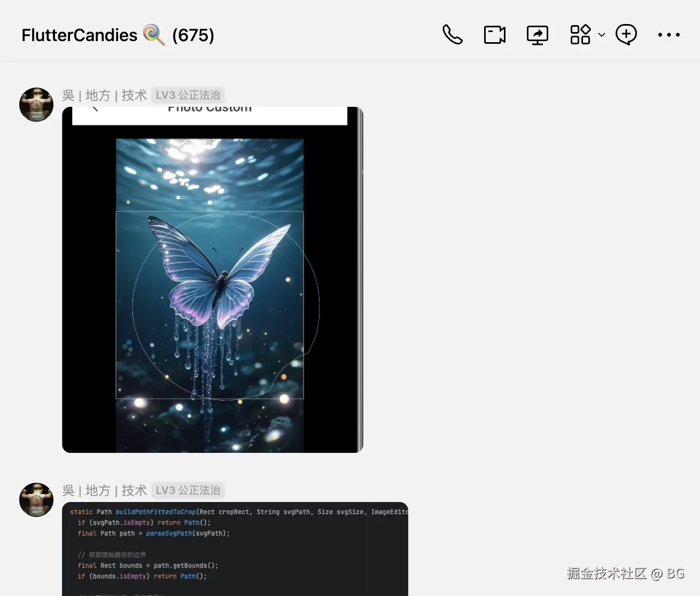Open the buildPathFittedToCrop code snippet image

pyautogui.click(x=235, y=549)
